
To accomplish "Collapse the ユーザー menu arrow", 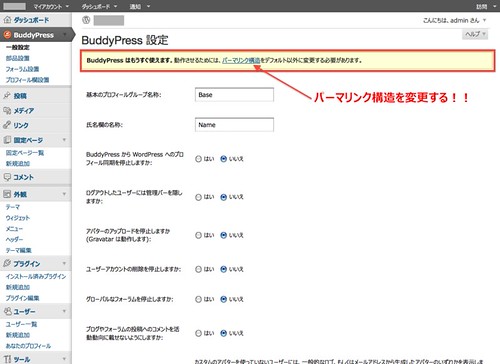I will click(64, 311).
